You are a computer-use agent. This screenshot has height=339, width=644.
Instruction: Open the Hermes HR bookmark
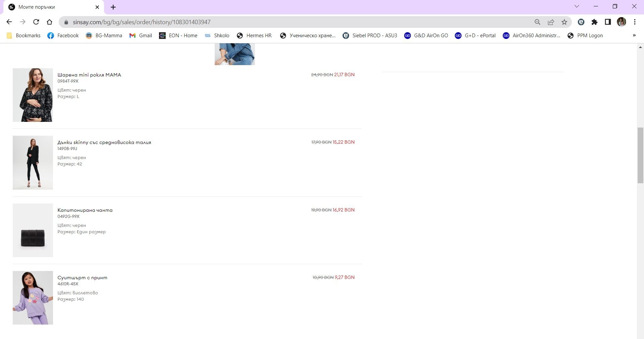click(x=254, y=35)
